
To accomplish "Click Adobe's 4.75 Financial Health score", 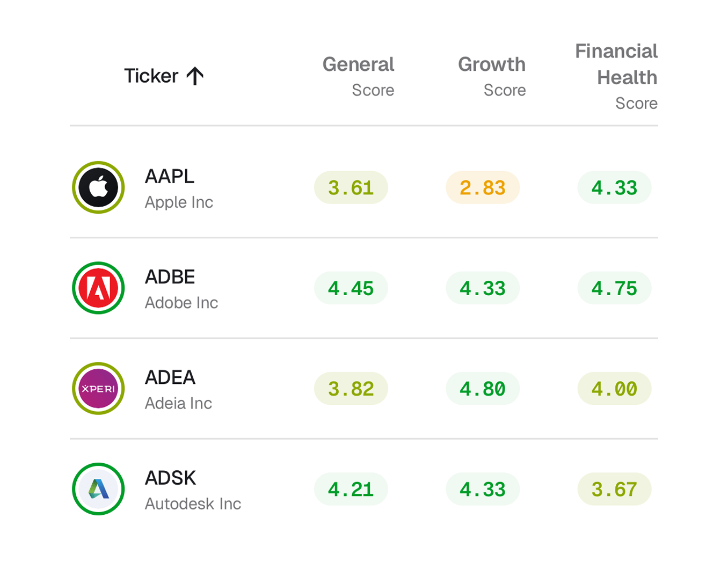I will [614, 288].
